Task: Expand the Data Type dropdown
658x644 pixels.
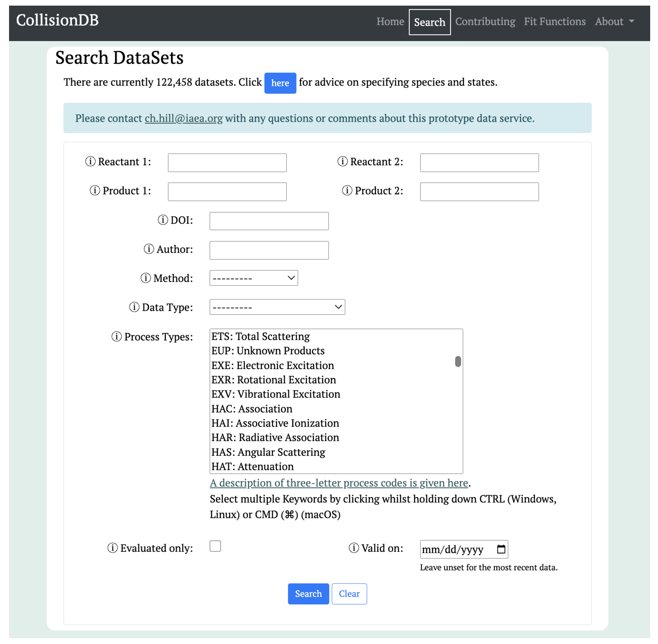Action: point(277,307)
